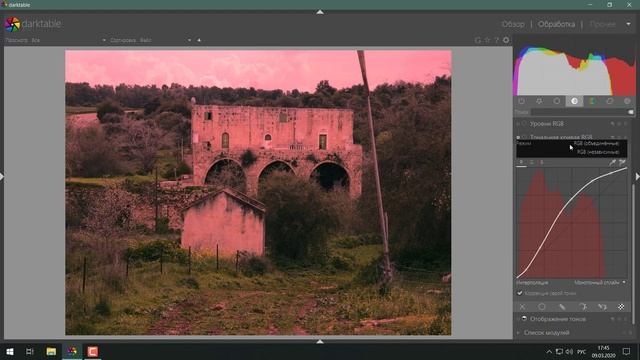Collapse the Уровни RGB module header
Screen dimensions: 640x360
coord(547,124)
